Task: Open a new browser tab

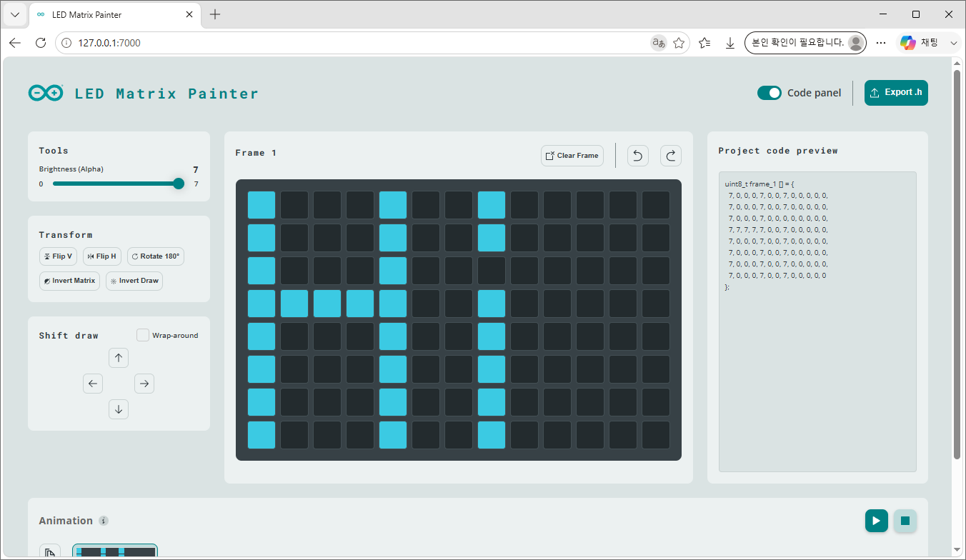Action: (215, 14)
